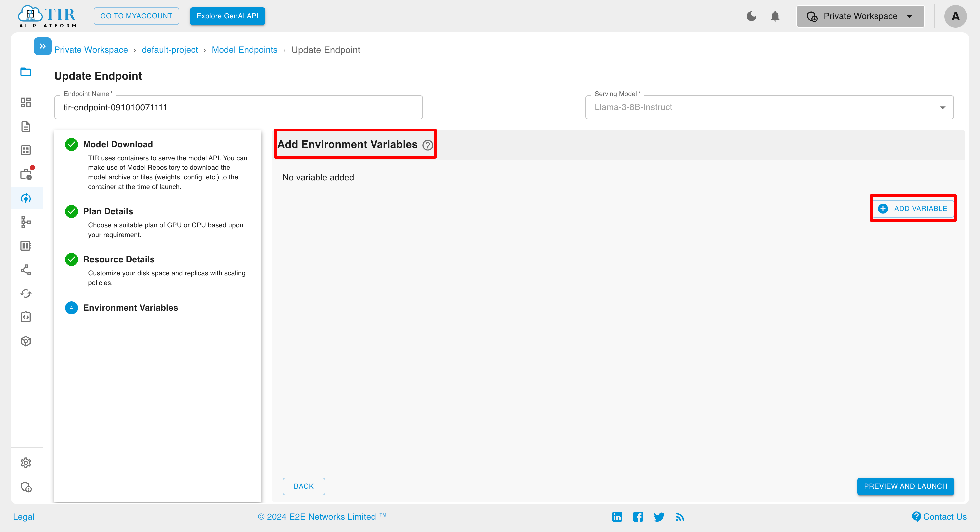Click the TIR AI Platform logo
The image size is (980, 532).
[x=47, y=16]
